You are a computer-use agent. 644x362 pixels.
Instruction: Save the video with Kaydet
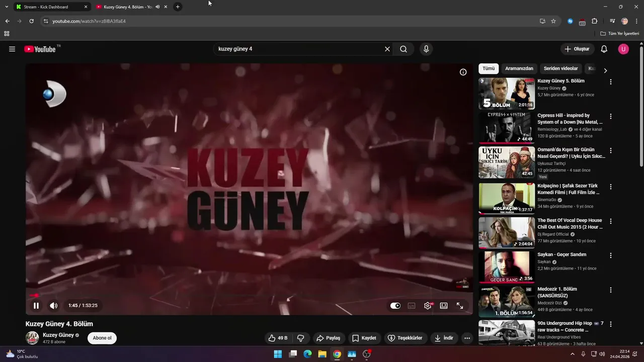(x=364, y=338)
